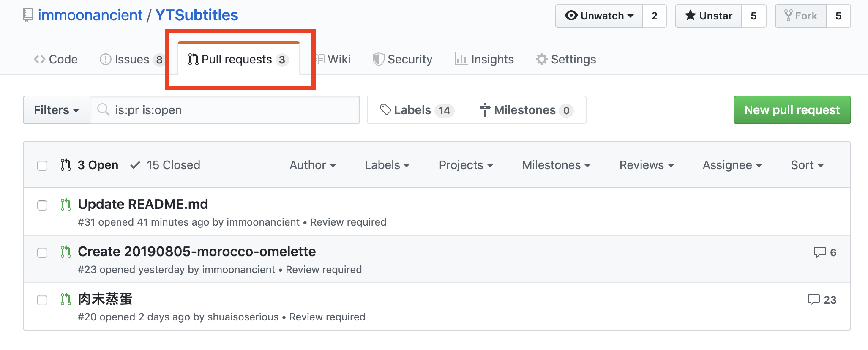View stargazers count next to Unstar
868x350 pixels.
click(753, 16)
